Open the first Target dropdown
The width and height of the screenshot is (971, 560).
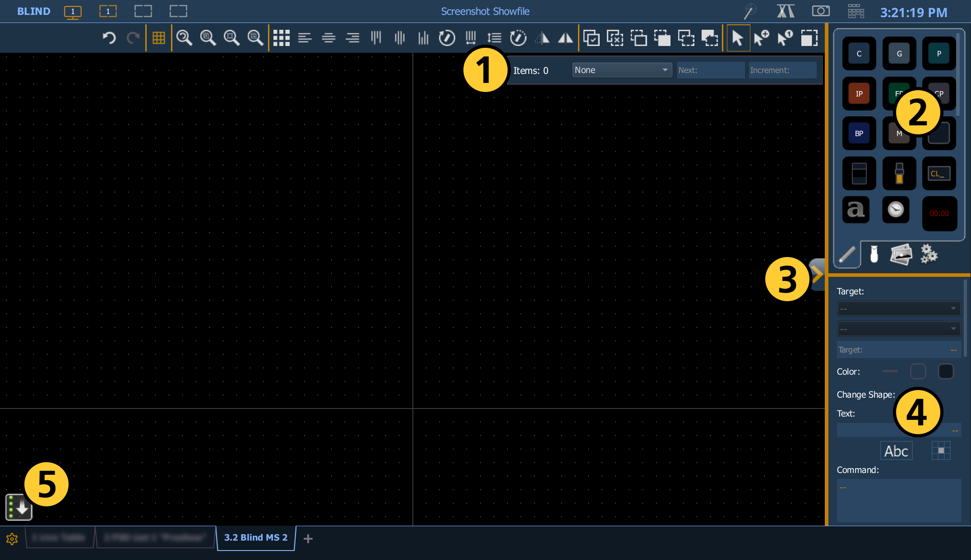coord(898,308)
